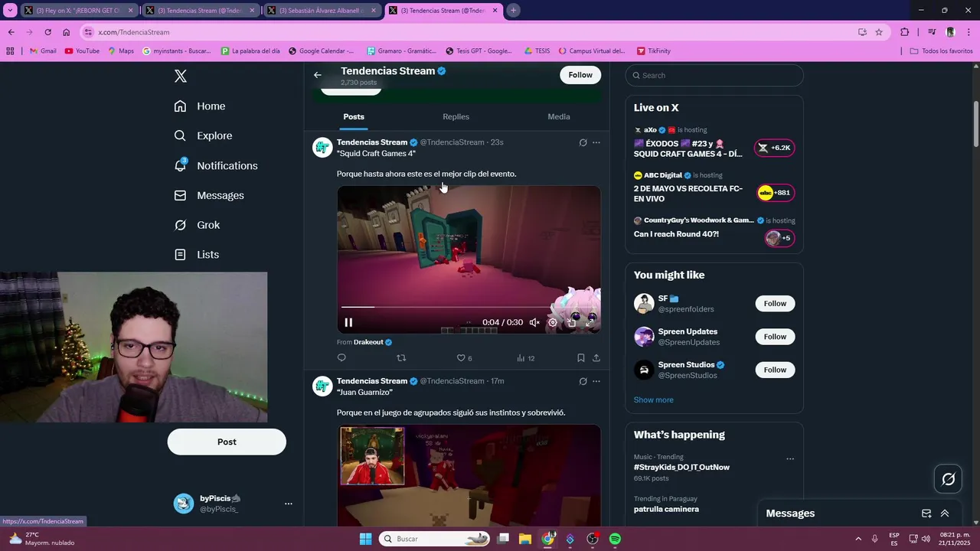Open more options for StrayKids trend
Image resolution: width=980 pixels, height=551 pixels.
click(x=790, y=459)
